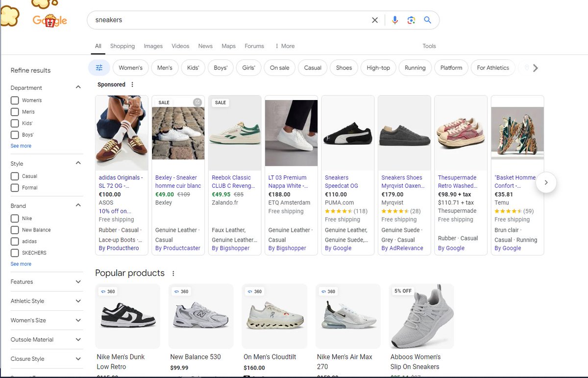Click inside the sneakers search field
Screen dimensions: 588x378
coord(230,20)
